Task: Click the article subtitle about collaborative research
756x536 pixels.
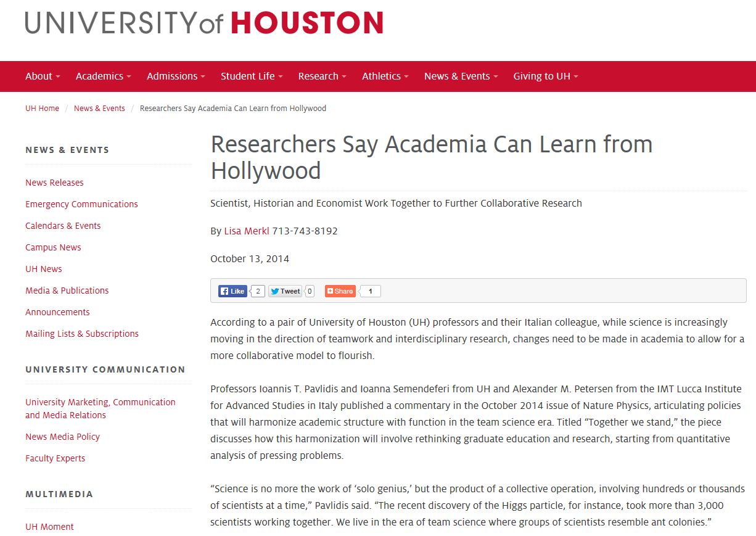Action: click(x=396, y=203)
